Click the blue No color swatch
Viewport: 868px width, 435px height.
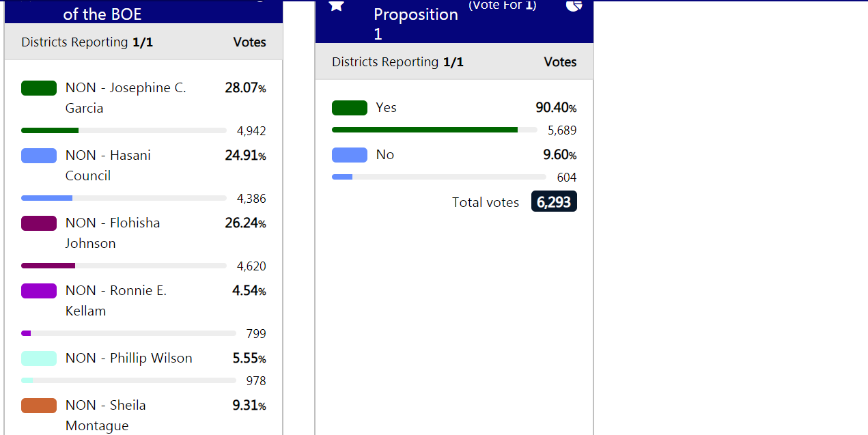point(350,155)
